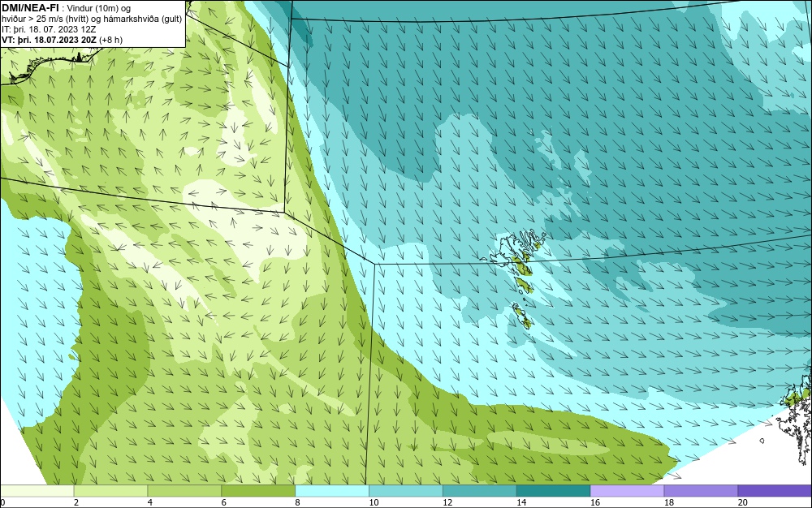Viewport: 812px width, 508px height.
Task: Click the legend scale label 14
Action: [521, 502]
